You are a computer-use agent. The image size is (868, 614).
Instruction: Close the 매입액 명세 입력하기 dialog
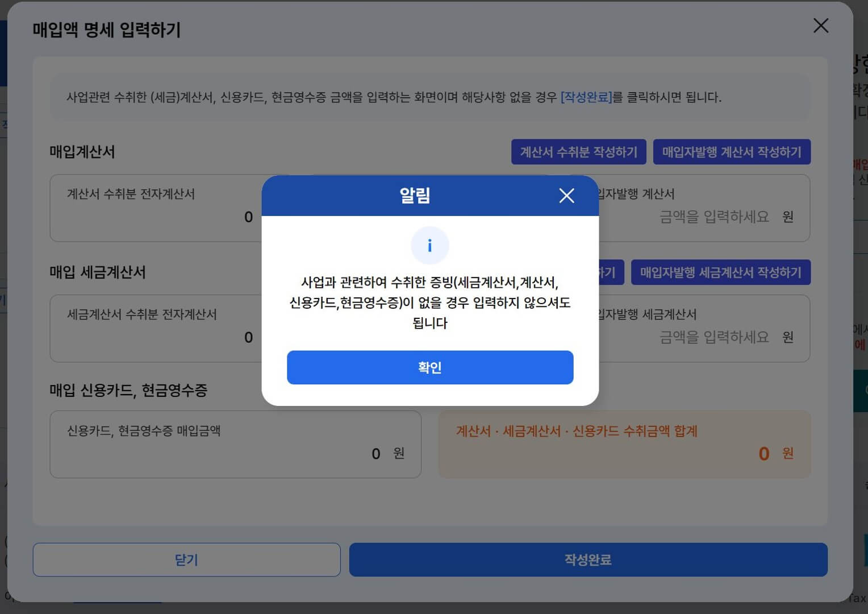tap(820, 26)
